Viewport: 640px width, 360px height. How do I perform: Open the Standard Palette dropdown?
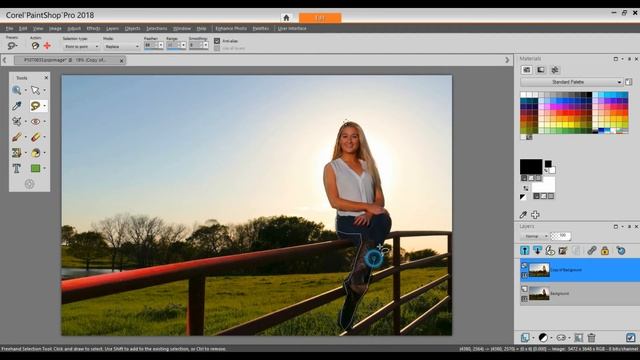click(x=571, y=82)
